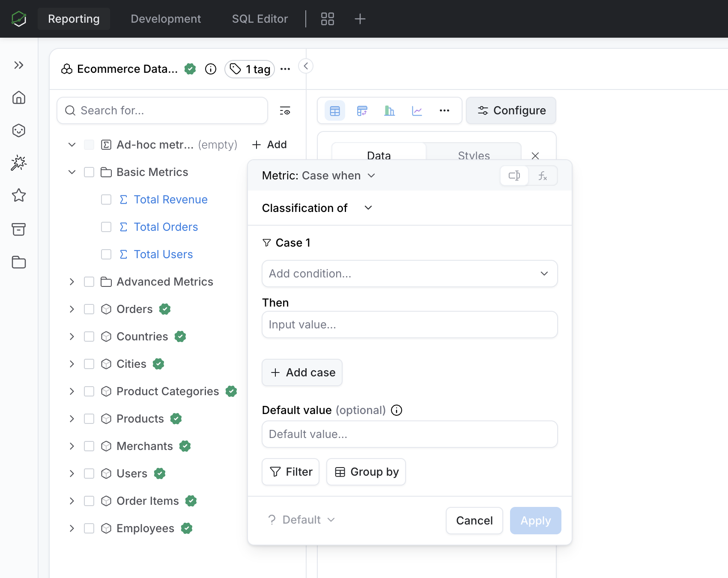Check the Total Orders checkbox
The image size is (728, 578).
click(106, 227)
